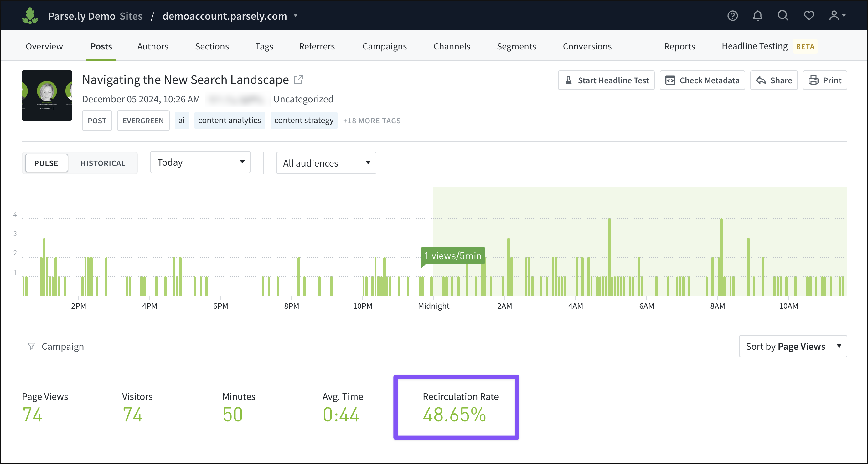Open the help question mark icon
Viewport: 868px width, 464px height.
tap(732, 16)
